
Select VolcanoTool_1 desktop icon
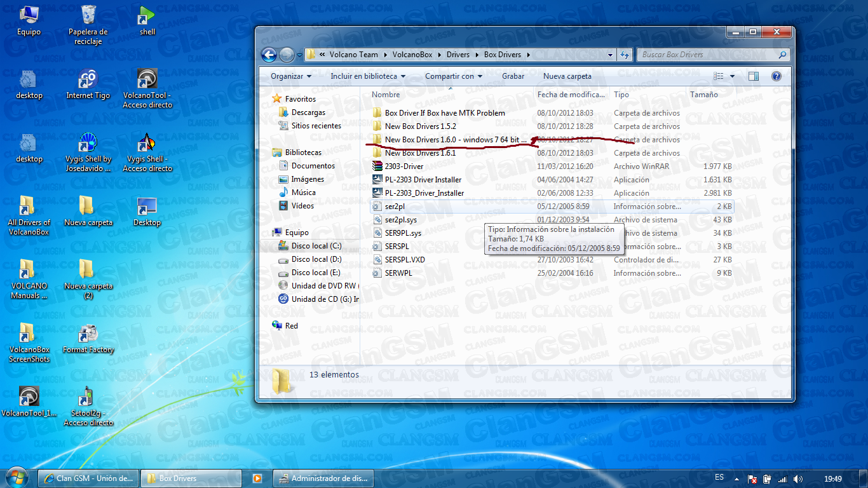(29, 402)
